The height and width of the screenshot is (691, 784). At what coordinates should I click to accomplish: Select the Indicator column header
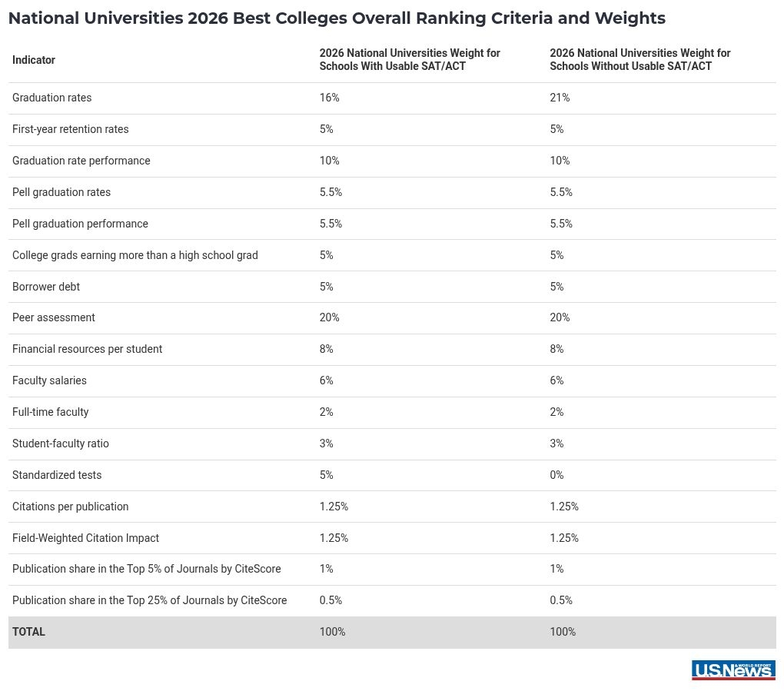(x=34, y=60)
